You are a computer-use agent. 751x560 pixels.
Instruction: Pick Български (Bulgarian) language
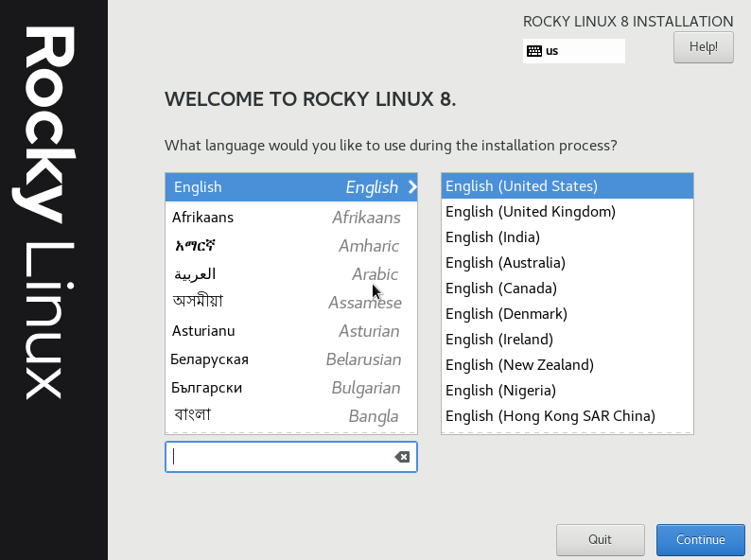click(291, 388)
